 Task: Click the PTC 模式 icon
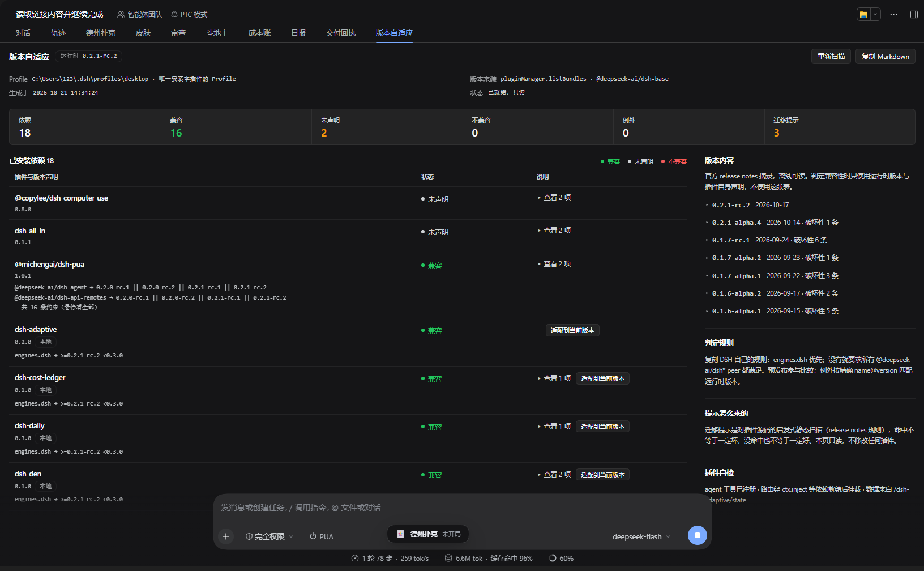click(x=174, y=15)
